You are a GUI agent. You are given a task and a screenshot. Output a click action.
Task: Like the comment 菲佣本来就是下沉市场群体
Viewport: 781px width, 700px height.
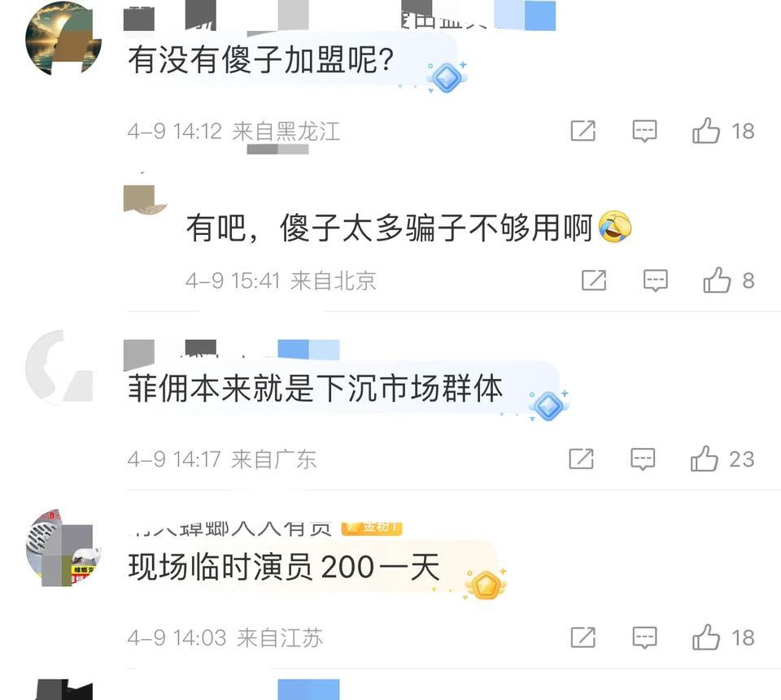(x=705, y=459)
